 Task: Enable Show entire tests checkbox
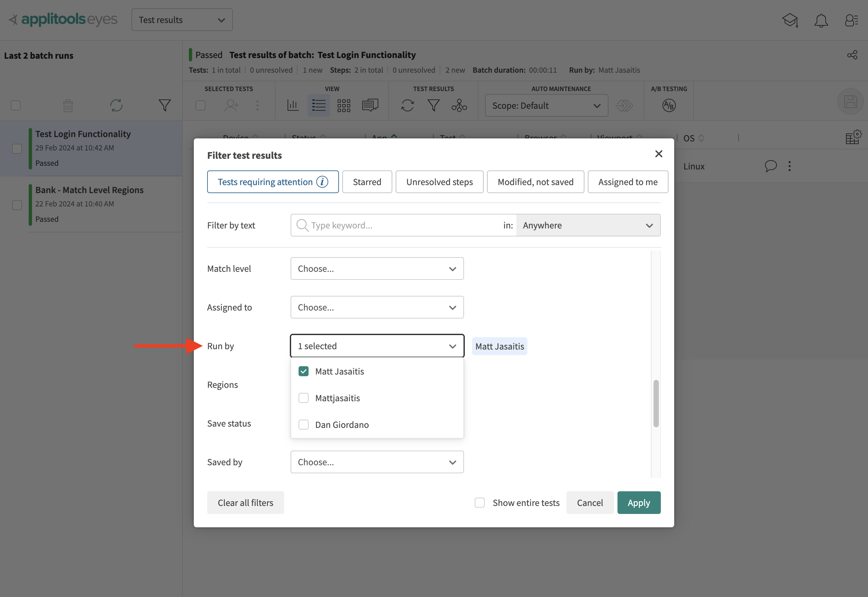point(479,502)
